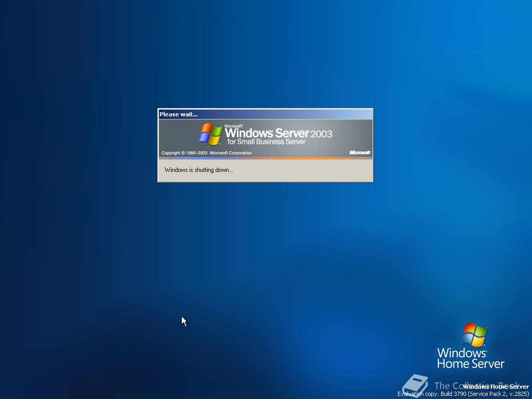
Task: Click the "Windows Server 2003" banner text
Action: (x=278, y=132)
